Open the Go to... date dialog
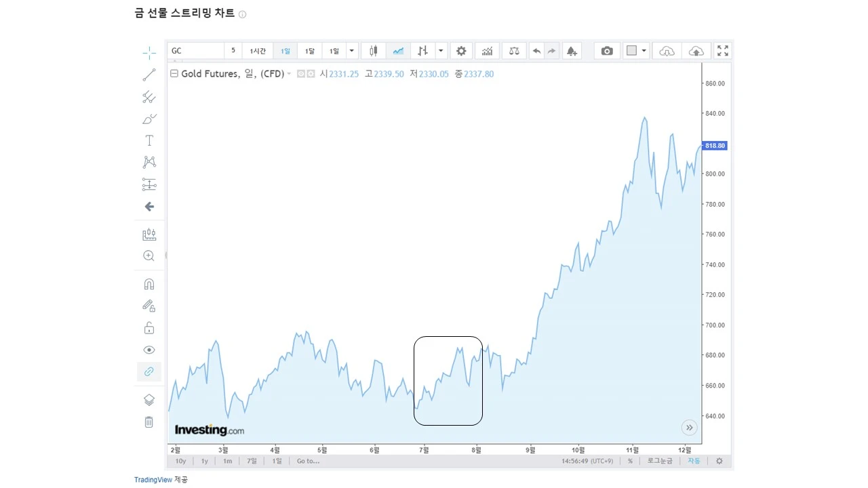868x488 pixels. pos(308,461)
